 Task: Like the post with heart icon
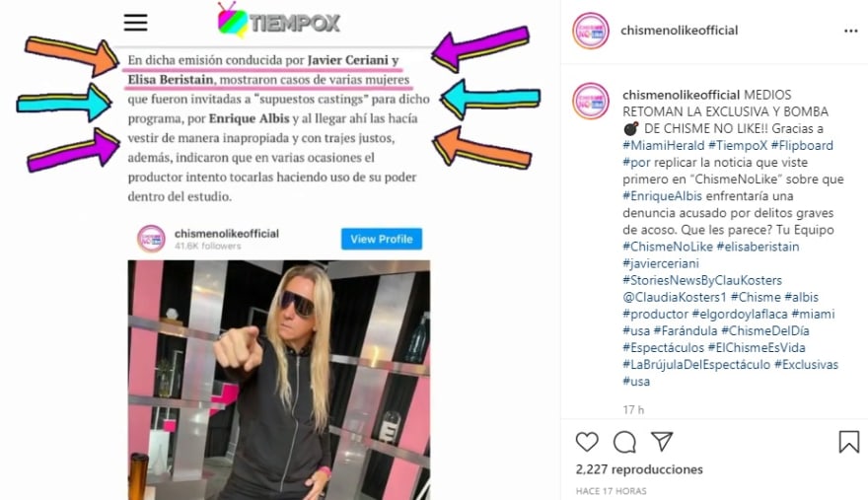pyautogui.click(x=587, y=442)
